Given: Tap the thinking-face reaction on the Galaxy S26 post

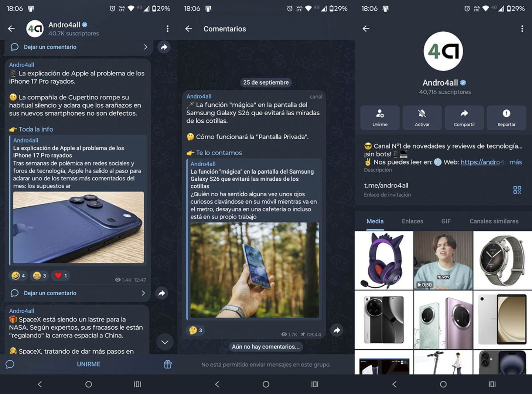Looking at the screenshot, I should click(194, 331).
